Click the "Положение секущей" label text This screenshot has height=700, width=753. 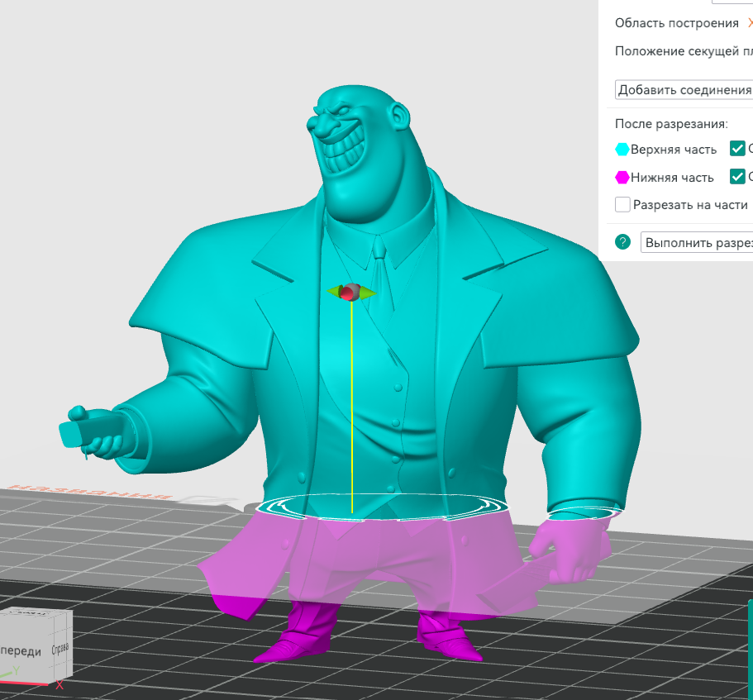tap(677, 51)
